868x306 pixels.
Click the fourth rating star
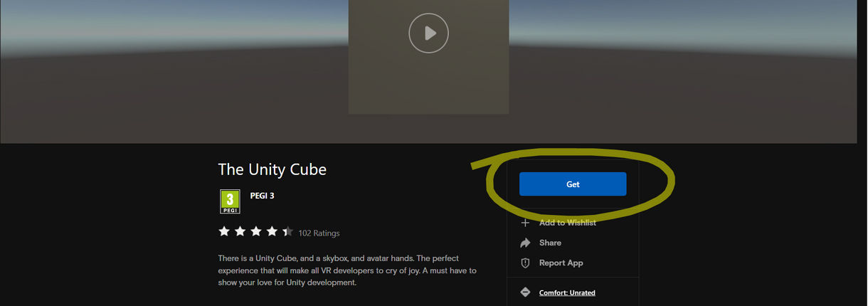click(x=272, y=231)
